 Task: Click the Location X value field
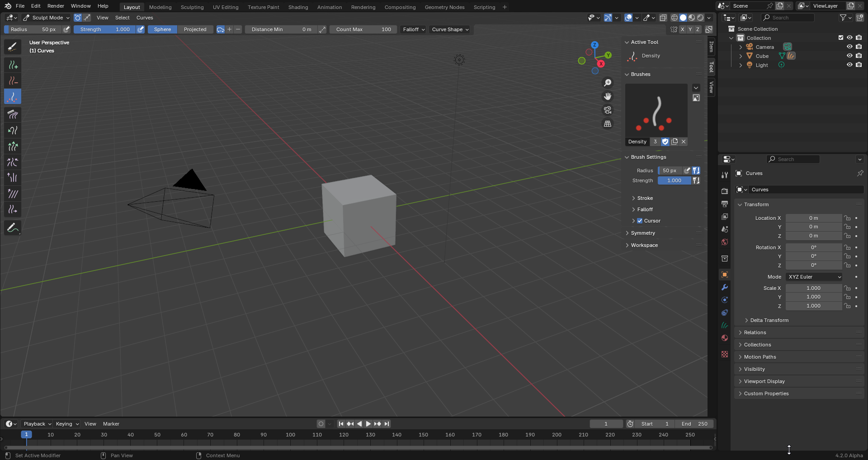(813, 218)
